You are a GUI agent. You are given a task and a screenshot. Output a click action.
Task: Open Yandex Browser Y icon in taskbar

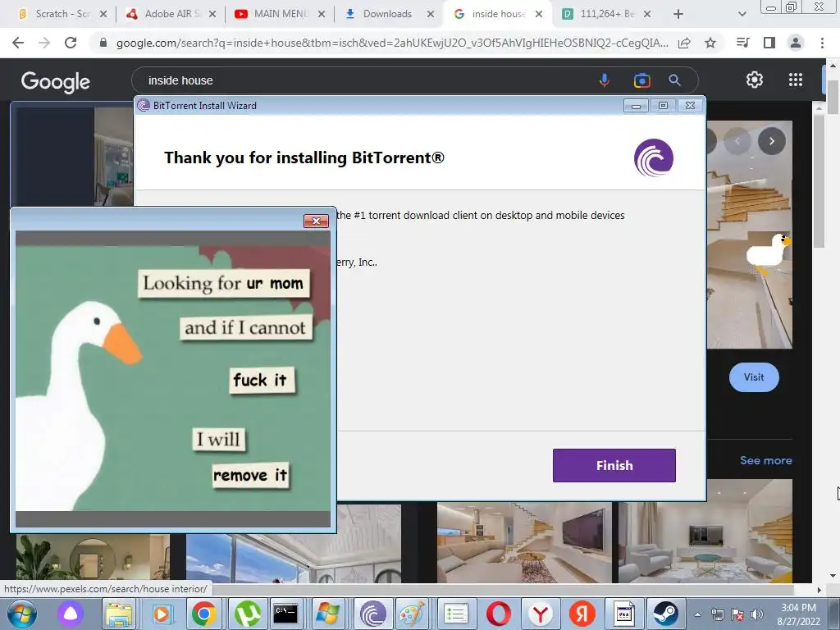coord(541,614)
